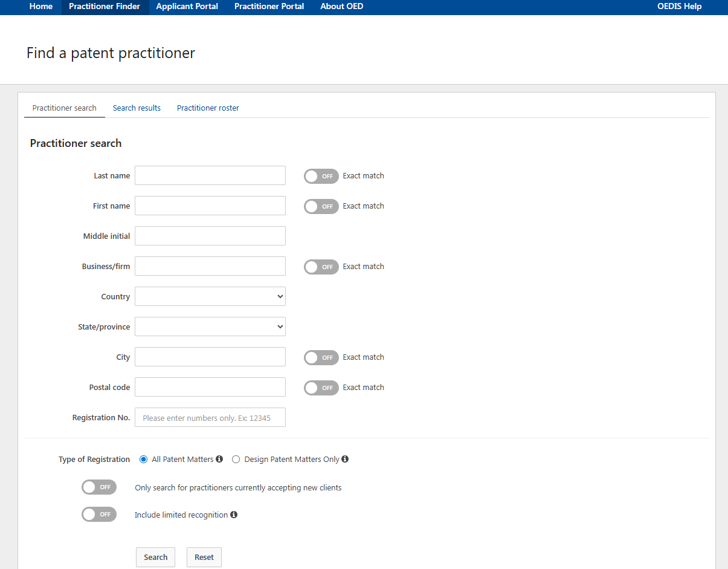Enable Exact match for Postal code

(321, 388)
